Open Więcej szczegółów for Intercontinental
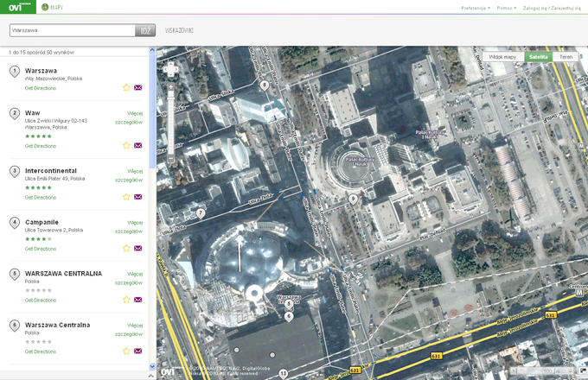The width and height of the screenshot is (588, 380). coord(129,175)
